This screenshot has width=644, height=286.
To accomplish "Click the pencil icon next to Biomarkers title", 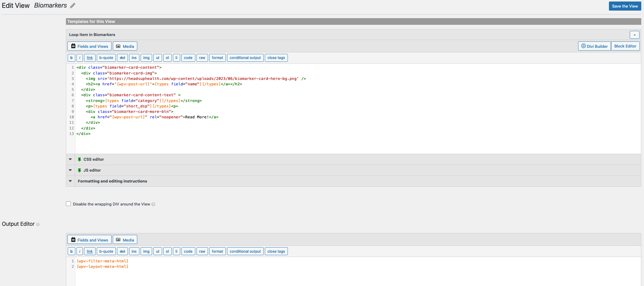I will coord(73,6).
